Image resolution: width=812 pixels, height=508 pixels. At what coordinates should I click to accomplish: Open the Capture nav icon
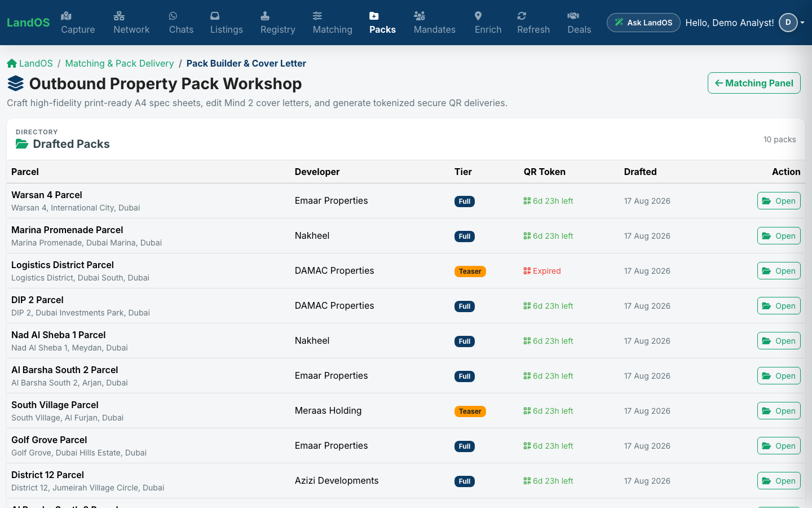point(66,16)
